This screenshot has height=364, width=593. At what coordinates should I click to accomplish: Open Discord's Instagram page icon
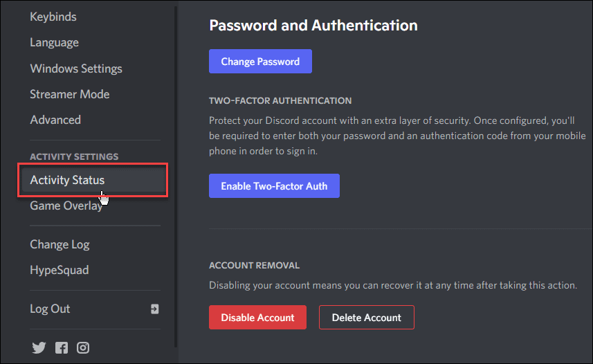pyautogui.click(x=83, y=347)
